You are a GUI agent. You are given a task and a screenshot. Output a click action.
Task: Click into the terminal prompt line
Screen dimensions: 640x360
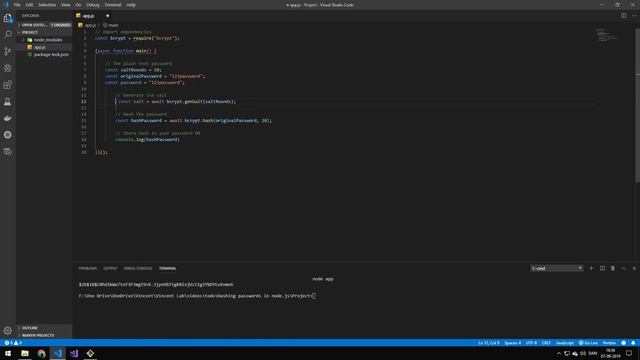coord(197,296)
